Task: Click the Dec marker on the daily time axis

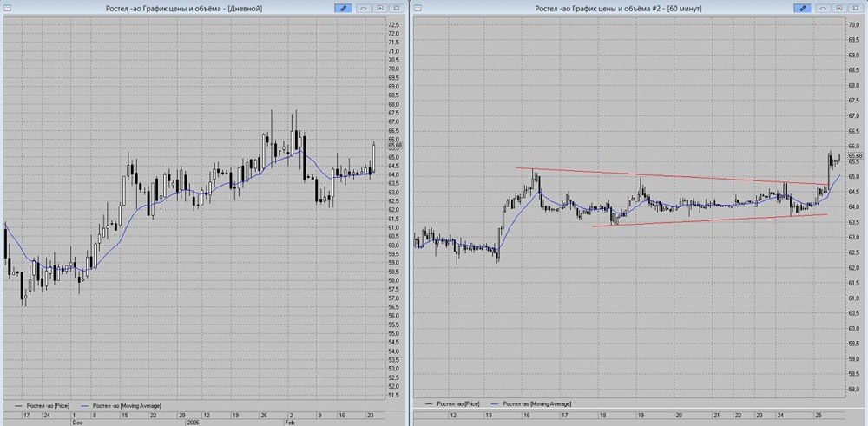Action: (76, 423)
